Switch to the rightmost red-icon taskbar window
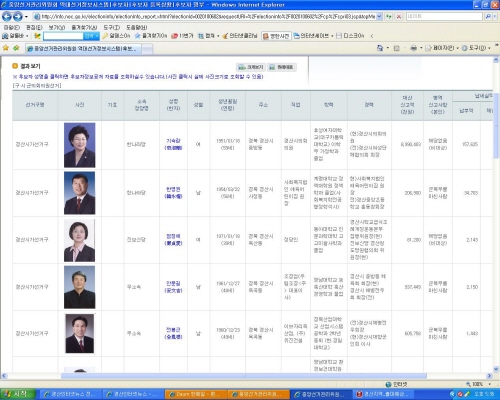Screen dimensions: 500x400 pos(383,394)
